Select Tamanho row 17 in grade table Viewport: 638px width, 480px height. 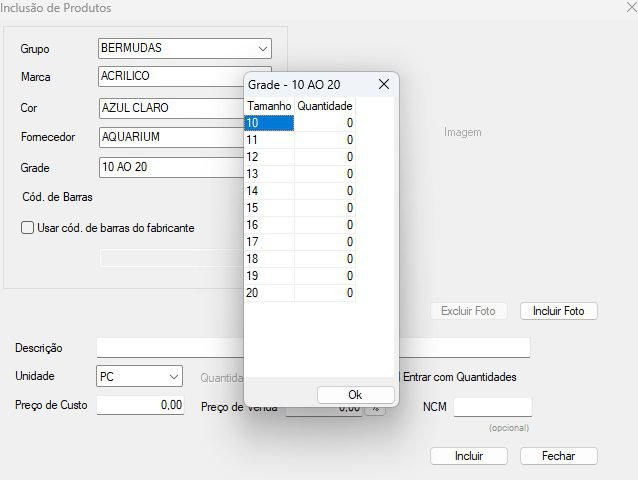269,242
